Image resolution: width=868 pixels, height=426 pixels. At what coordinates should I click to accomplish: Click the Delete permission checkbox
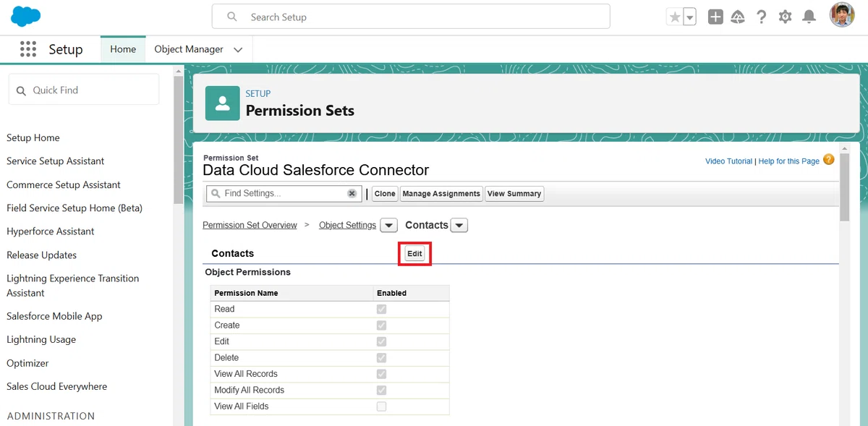[381, 358]
